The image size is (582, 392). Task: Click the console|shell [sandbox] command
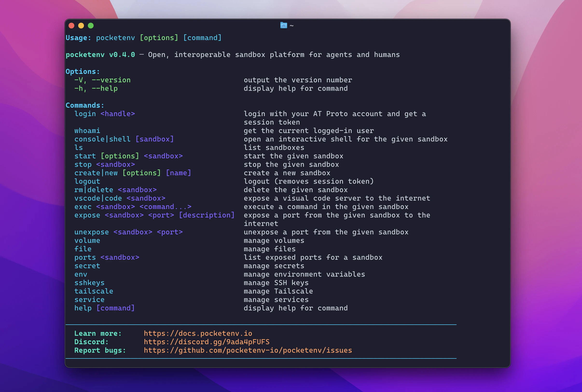tap(124, 139)
